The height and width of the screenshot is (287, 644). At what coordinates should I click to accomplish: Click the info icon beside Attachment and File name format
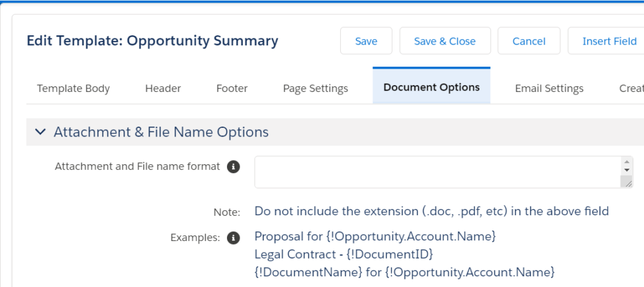pos(233,167)
